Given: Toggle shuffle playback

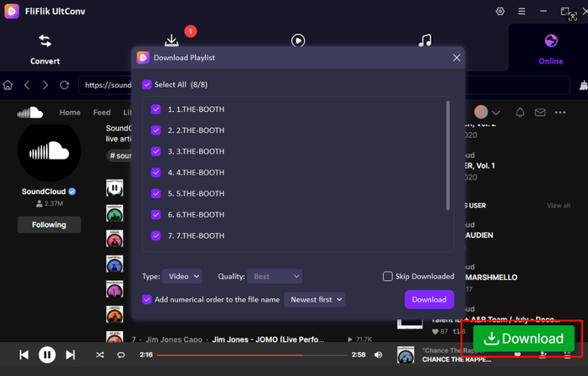Looking at the screenshot, I should coord(100,354).
